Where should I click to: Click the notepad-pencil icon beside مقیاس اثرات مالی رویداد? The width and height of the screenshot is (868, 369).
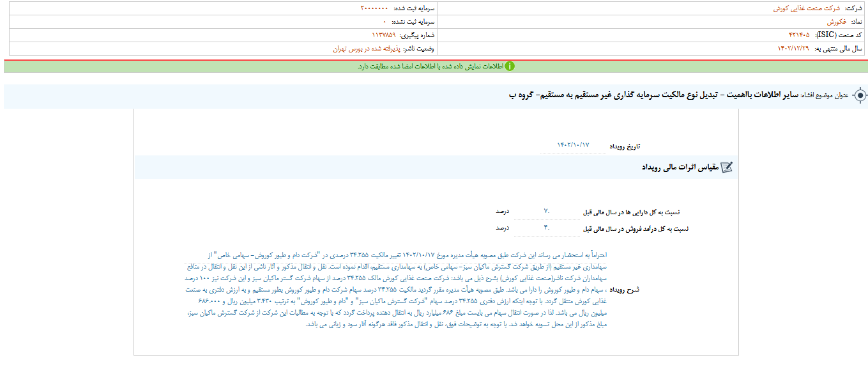point(726,166)
